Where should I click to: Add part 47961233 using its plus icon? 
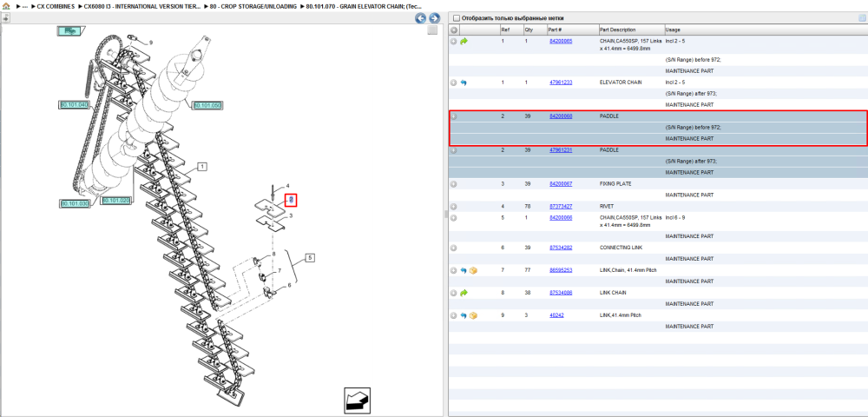pos(454,83)
